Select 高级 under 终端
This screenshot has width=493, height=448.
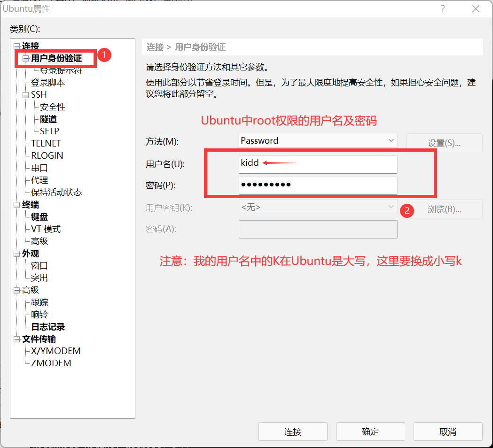pyautogui.click(x=39, y=241)
